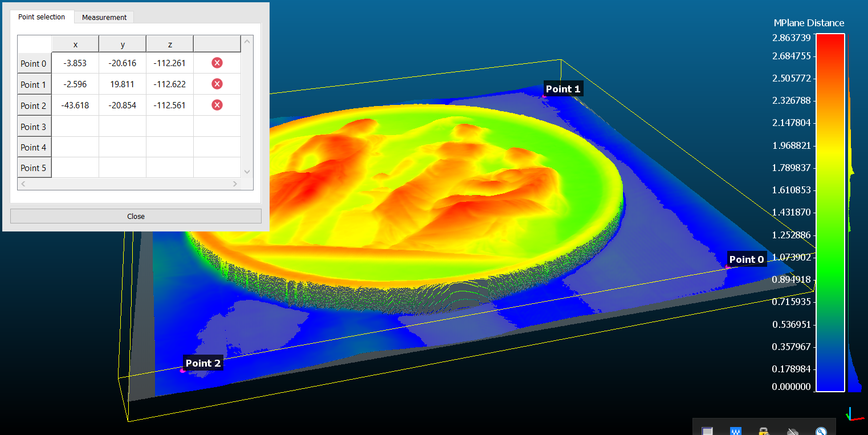Delete Point 0 with its red X icon

217,63
